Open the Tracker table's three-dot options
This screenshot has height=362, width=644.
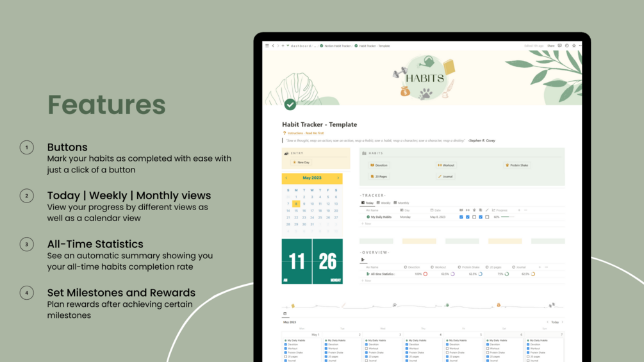pyautogui.click(x=525, y=210)
